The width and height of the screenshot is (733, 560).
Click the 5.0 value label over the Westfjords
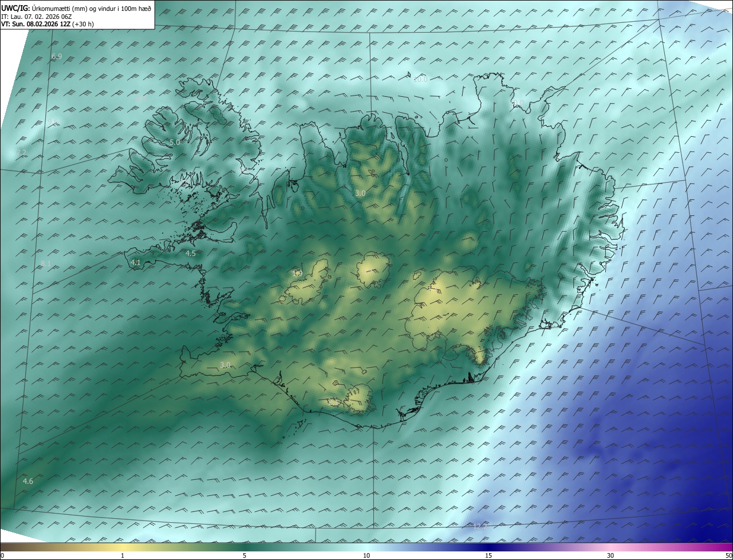click(x=175, y=142)
